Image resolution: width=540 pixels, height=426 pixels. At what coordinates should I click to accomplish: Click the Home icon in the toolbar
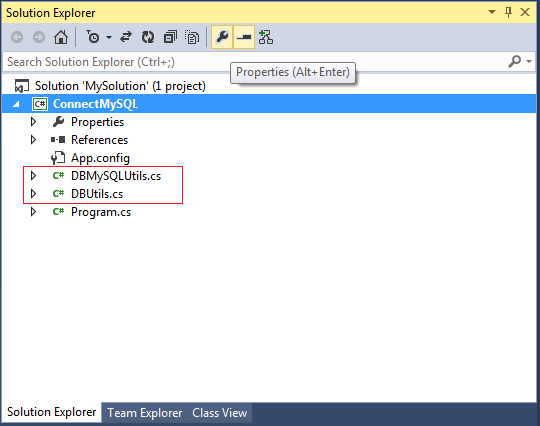tap(61, 37)
